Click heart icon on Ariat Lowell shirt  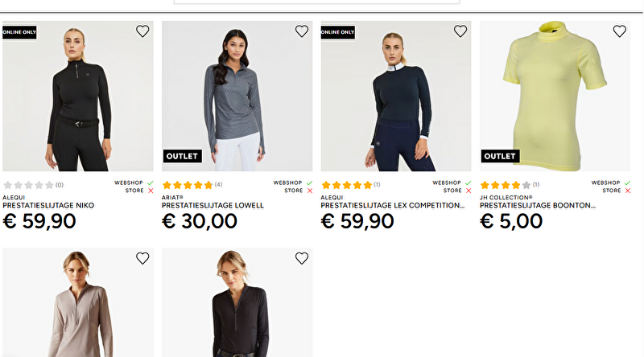(302, 31)
